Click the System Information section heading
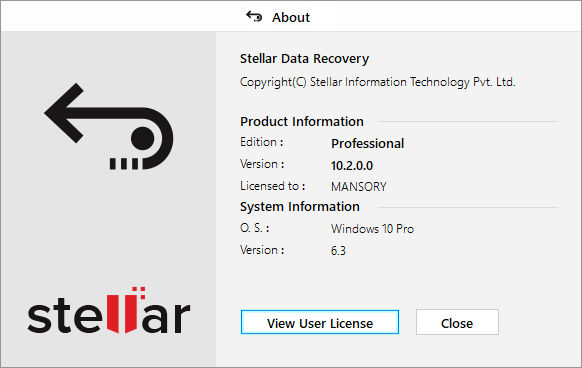Screen dimensions: 582x368 tap(300, 206)
